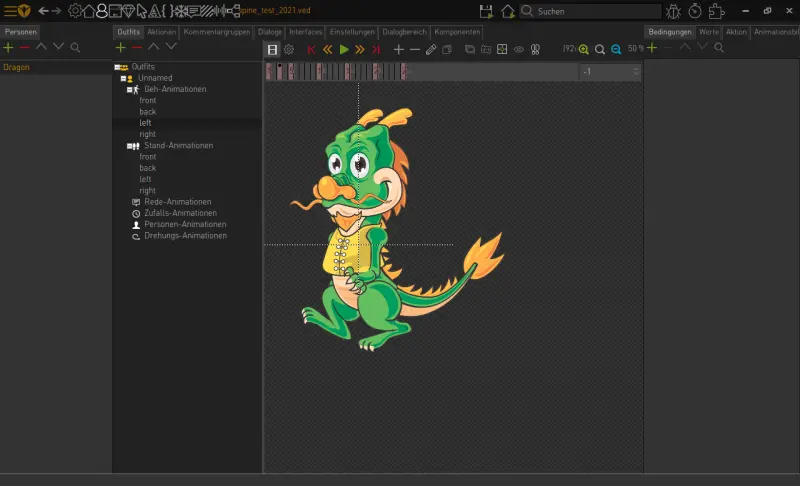Select the Dragon person entry

(17, 67)
